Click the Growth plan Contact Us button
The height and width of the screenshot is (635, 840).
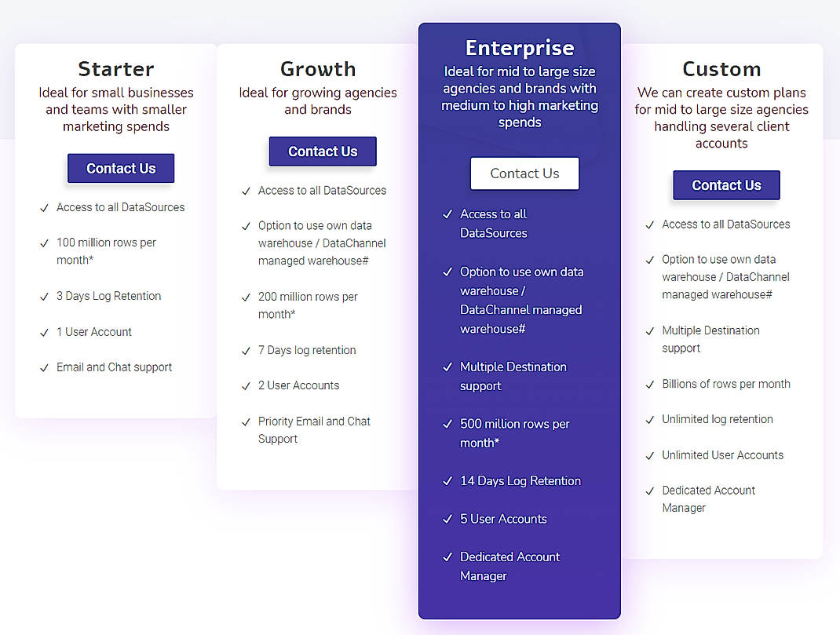[x=322, y=151]
